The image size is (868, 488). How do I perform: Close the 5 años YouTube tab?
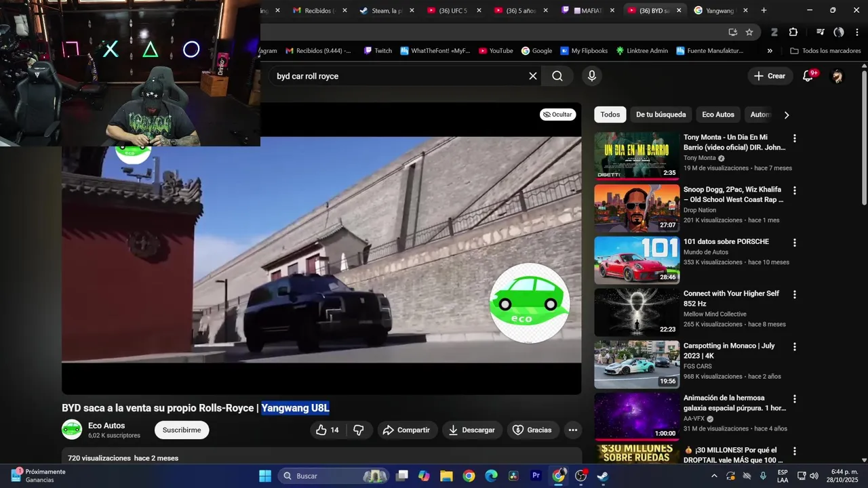click(x=546, y=10)
